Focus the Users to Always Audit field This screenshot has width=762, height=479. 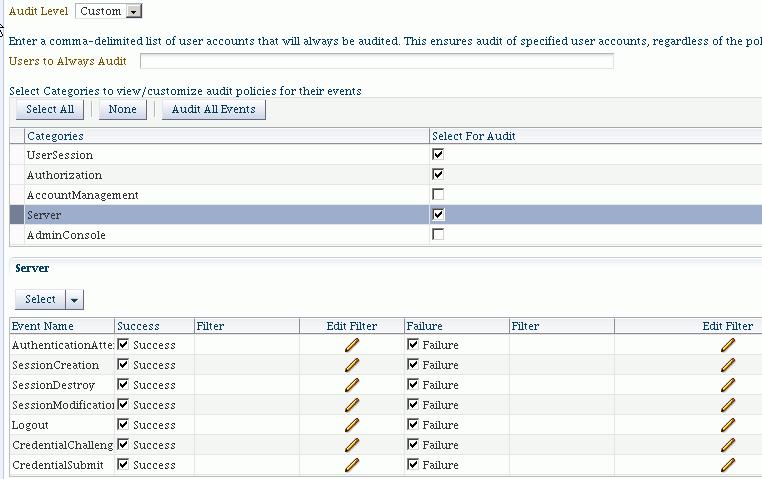point(377,61)
